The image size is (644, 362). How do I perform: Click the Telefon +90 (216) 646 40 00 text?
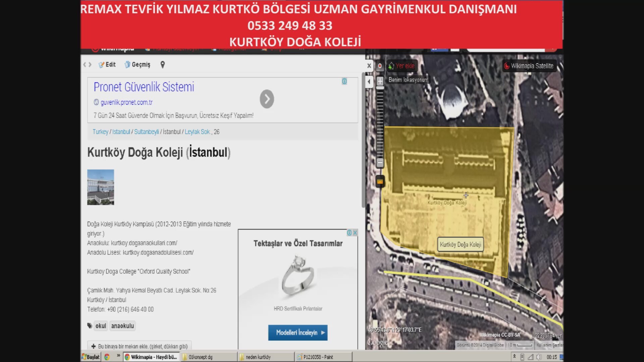coord(120,309)
